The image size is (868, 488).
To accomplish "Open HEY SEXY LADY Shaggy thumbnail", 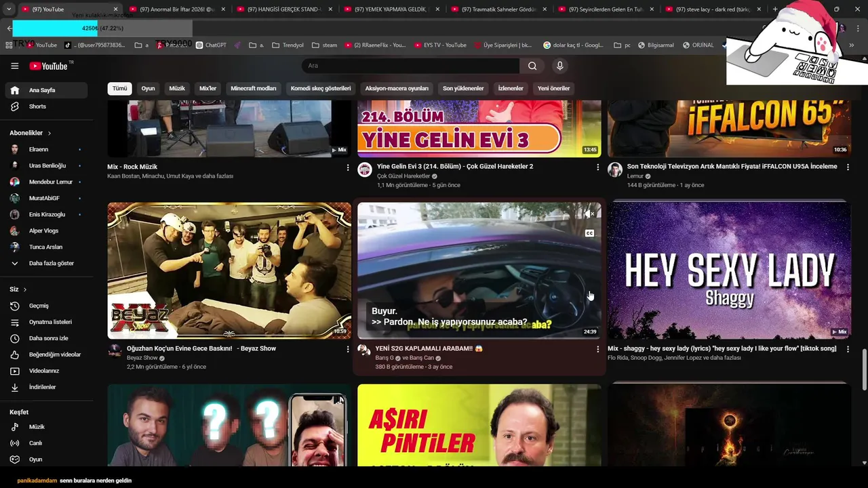I will 729,270.
